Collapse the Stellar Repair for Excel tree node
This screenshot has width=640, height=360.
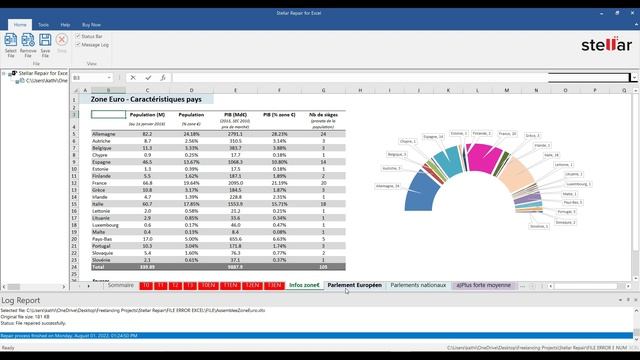[x=4, y=73]
